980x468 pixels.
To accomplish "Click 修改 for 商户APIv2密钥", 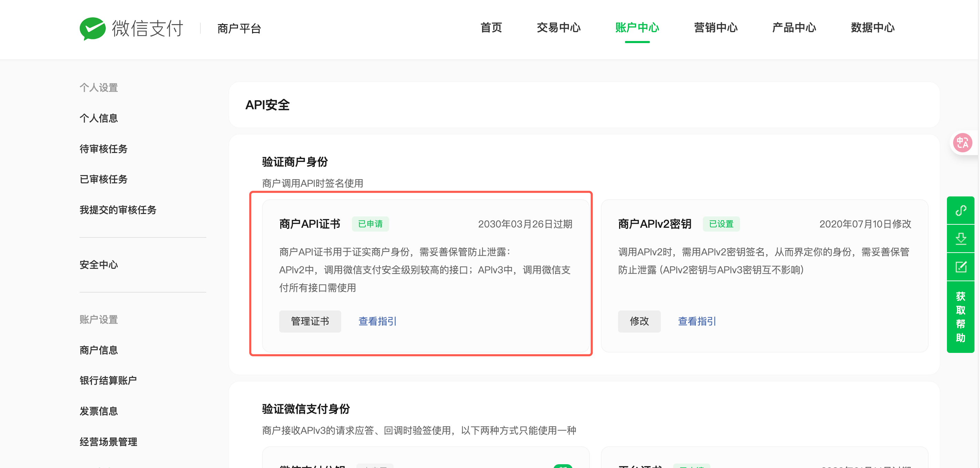I will tap(639, 321).
